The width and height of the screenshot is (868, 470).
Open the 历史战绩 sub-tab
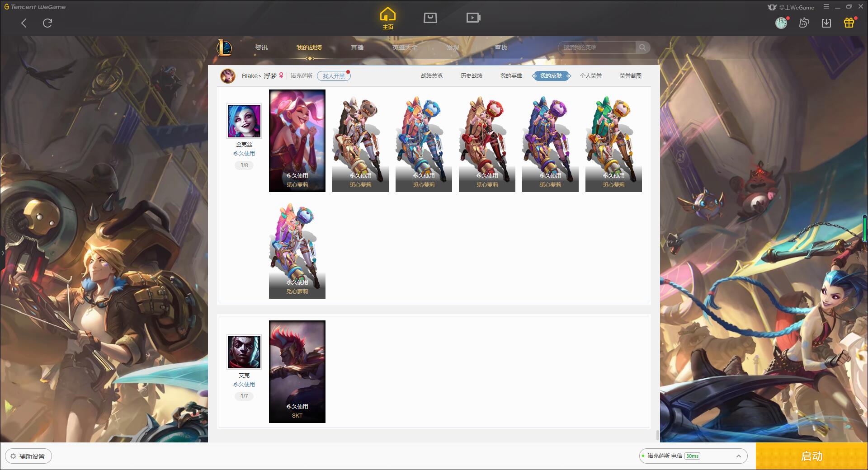[x=472, y=76]
